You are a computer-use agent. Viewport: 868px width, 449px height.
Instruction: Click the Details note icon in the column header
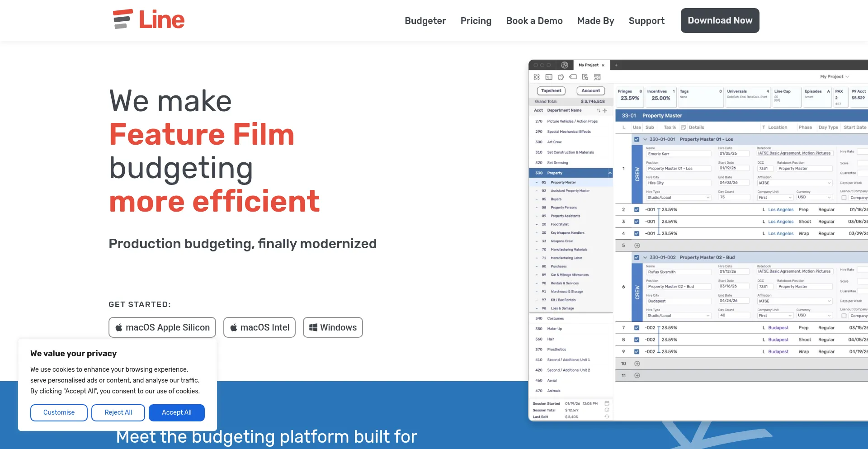click(x=684, y=128)
